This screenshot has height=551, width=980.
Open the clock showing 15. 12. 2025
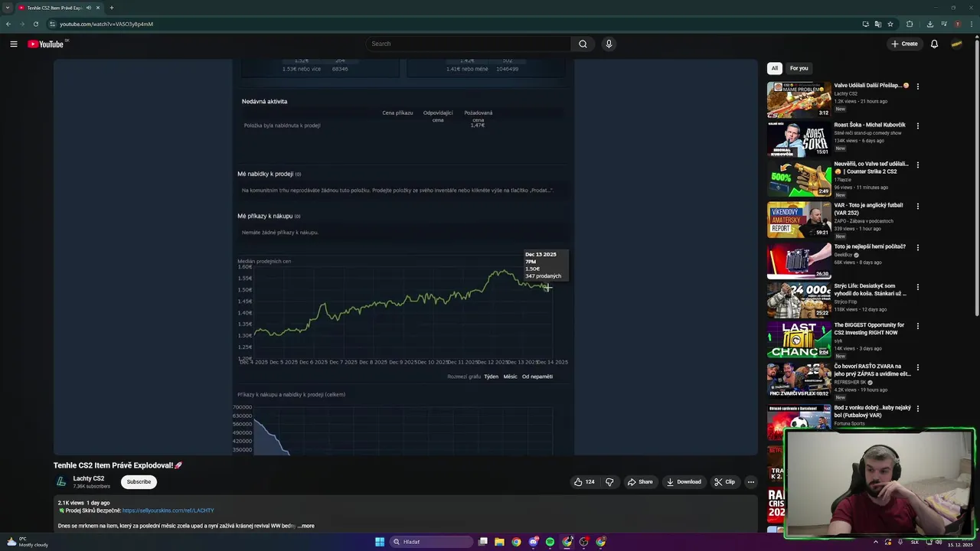pos(959,544)
